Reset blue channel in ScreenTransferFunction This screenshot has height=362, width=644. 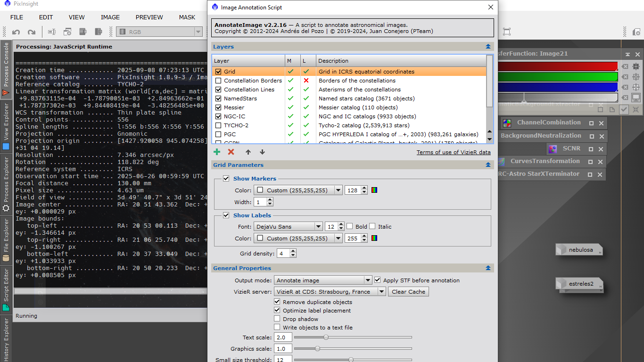[625, 87]
